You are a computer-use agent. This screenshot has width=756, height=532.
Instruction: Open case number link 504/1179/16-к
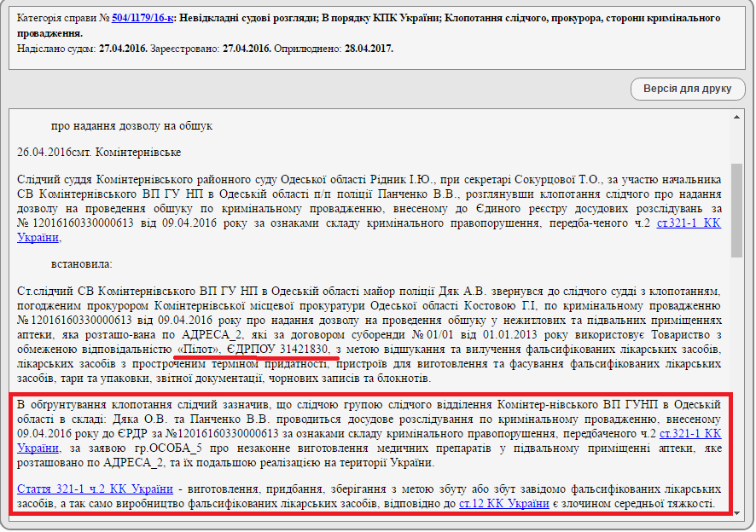144,17
